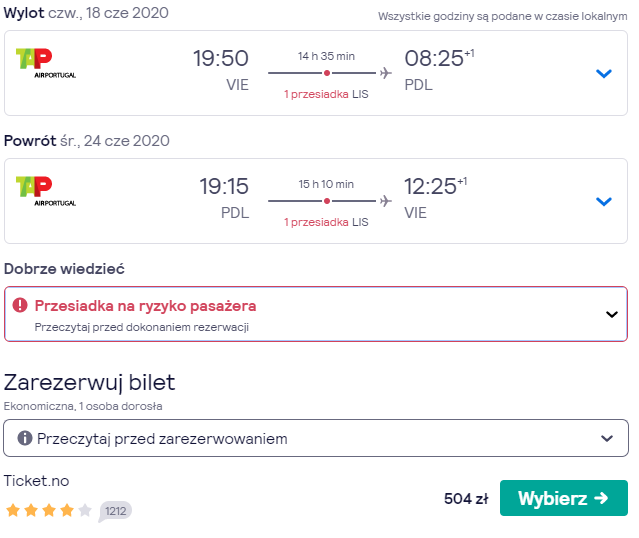Click the TAP Air Portugal logo on outbound flight
Screen dimensions: 639x538
46,63
